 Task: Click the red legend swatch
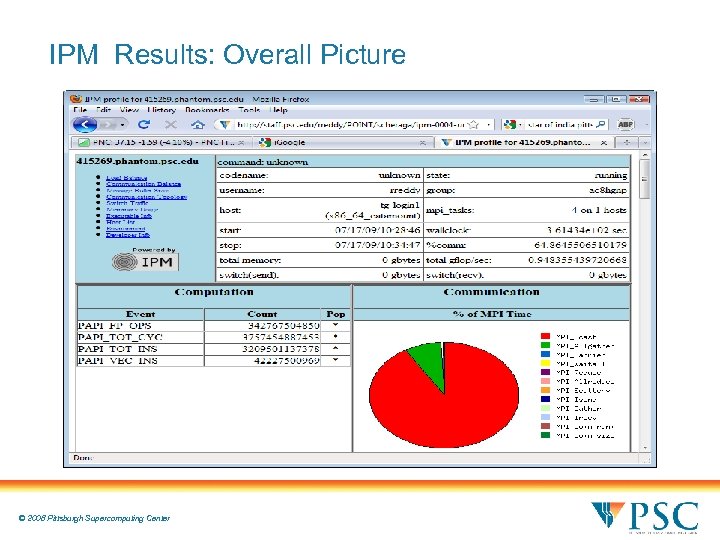pyautogui.click(x=546, y=337)
